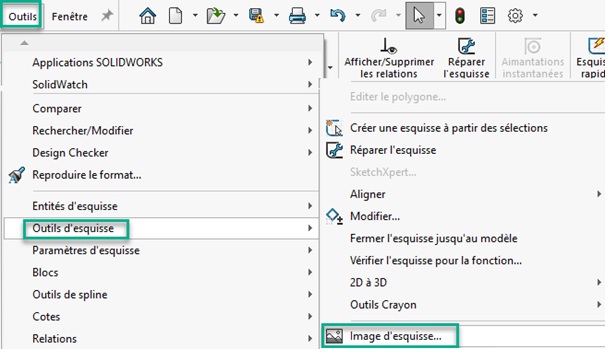Expand the dropdown arrow beside Afficher/Supprimer

330,68
